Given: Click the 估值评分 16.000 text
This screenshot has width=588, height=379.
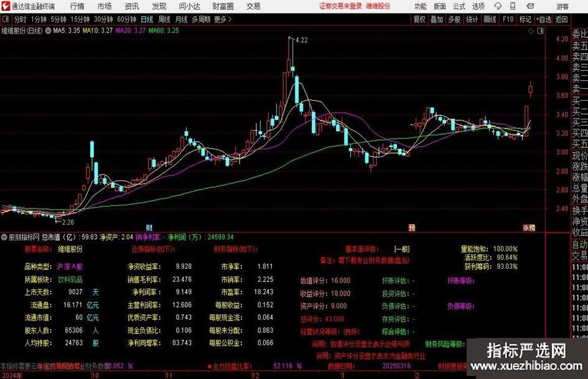Looking at the screenshot, I should [325, 281].
